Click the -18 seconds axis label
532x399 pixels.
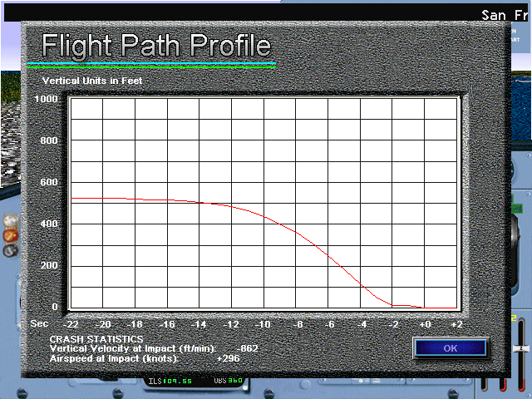click(x=135, y=324)
